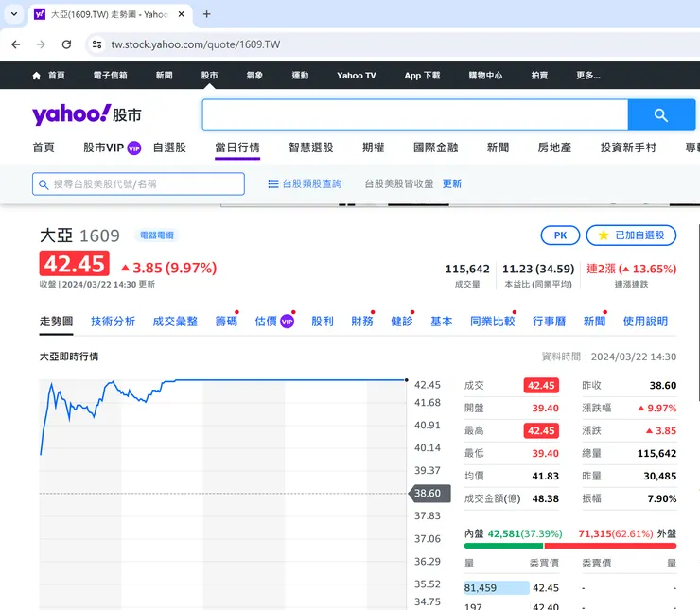Expand 更多... menu
The width and height of the screenshot is (700, 610).
coord(588,76)
